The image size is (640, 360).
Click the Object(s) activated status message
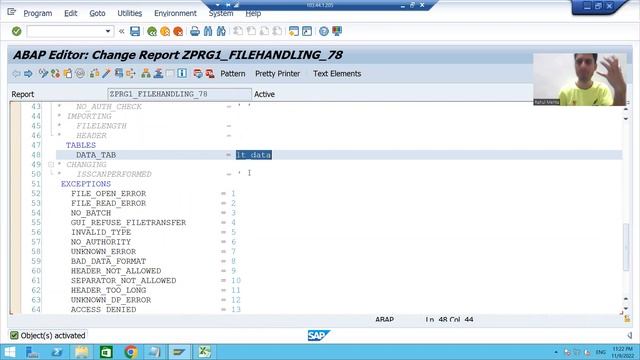[x=53, y=336]
